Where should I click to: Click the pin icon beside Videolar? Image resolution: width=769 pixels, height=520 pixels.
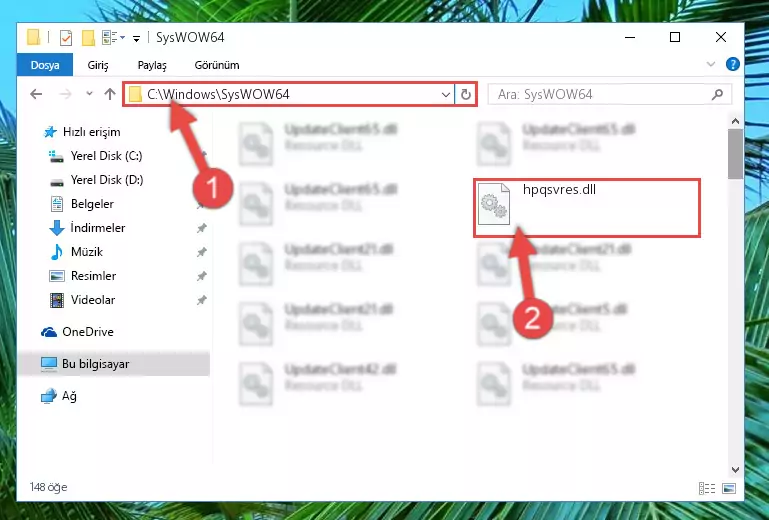coord(201,300)
